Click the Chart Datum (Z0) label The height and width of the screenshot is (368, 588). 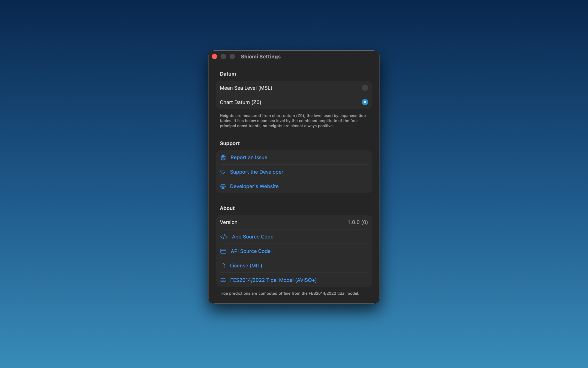click(241, 102)
